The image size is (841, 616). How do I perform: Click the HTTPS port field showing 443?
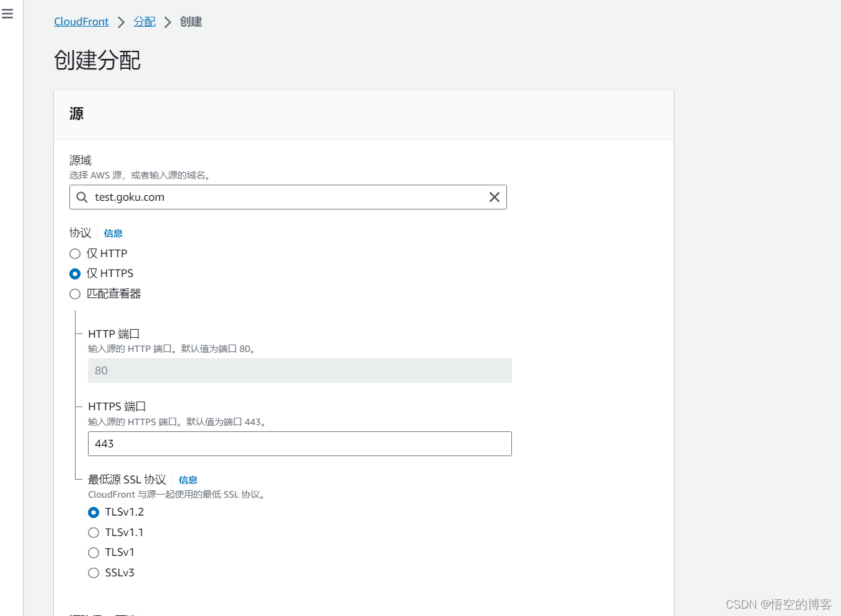click(x=299, y=444)
